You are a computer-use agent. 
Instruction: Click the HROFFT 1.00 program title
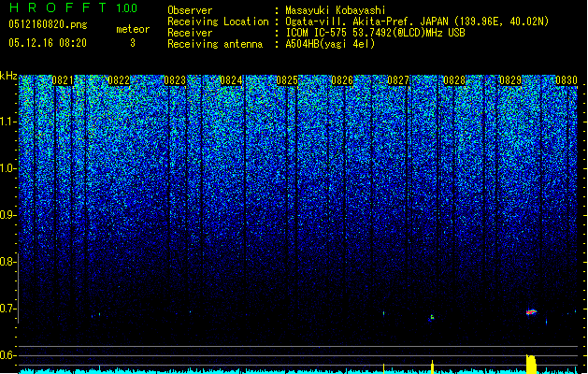pos(73,7)
